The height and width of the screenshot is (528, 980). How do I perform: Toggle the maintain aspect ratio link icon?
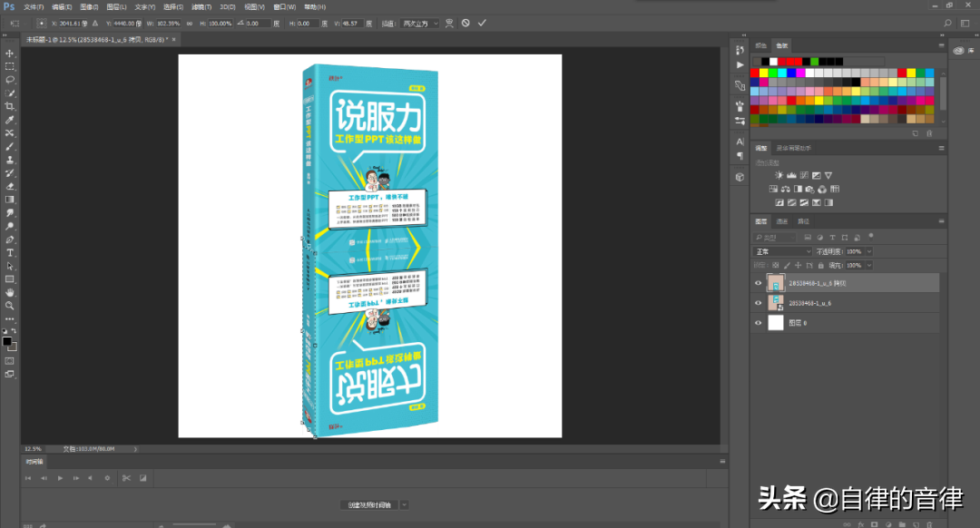pos(190,23)
